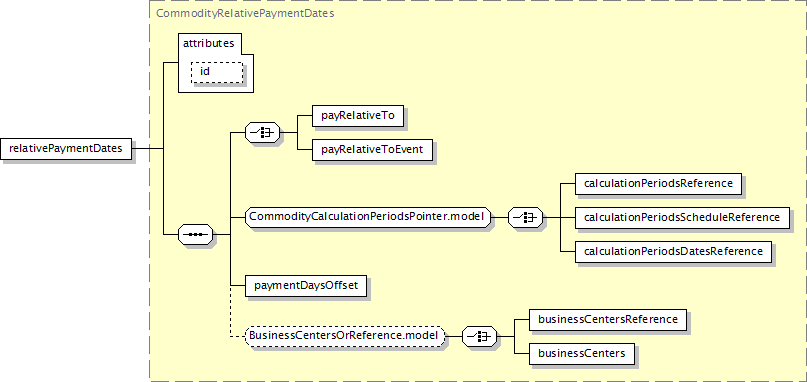807x382 pixels.
Task: Open the attributes box
Action: click(216, 63)
